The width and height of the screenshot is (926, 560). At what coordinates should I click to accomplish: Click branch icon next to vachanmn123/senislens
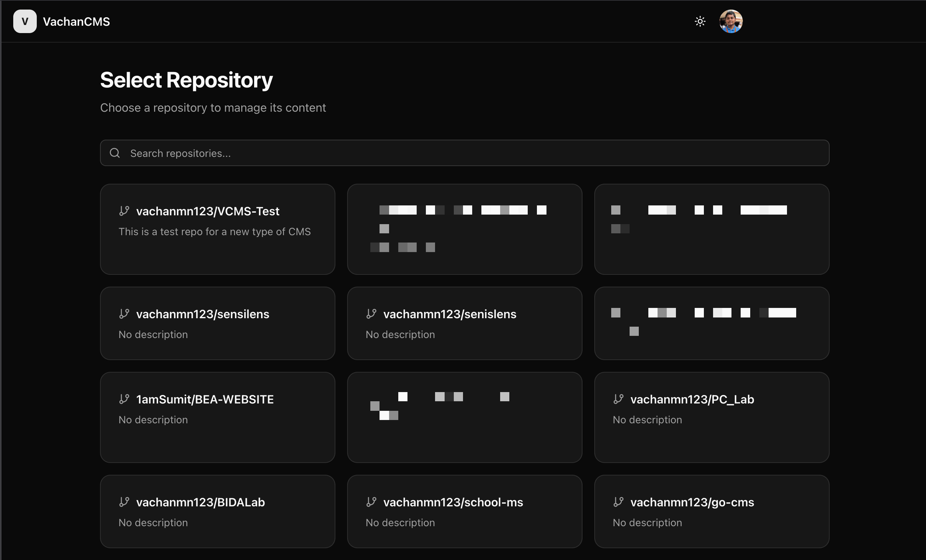371,314
